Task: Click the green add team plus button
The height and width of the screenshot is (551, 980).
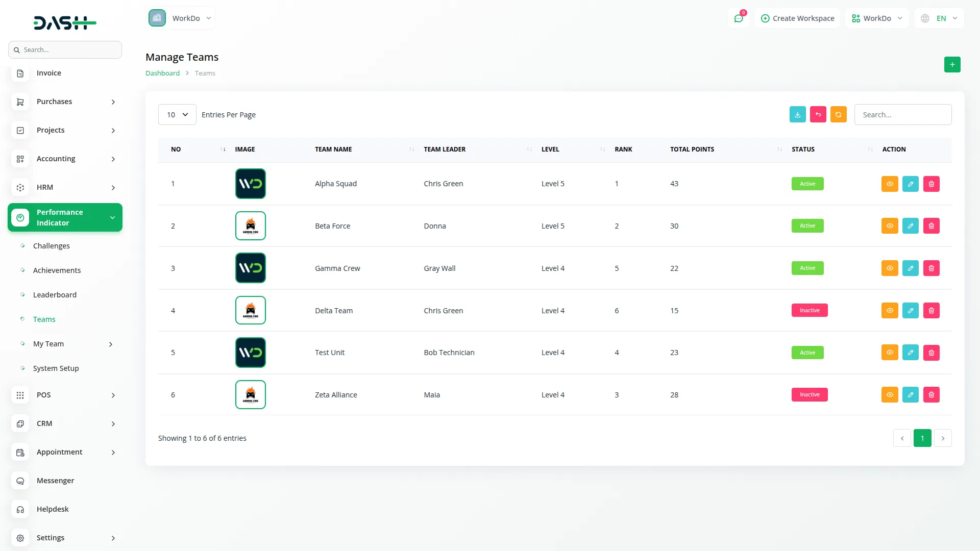Action: click(x=952, y=65)
